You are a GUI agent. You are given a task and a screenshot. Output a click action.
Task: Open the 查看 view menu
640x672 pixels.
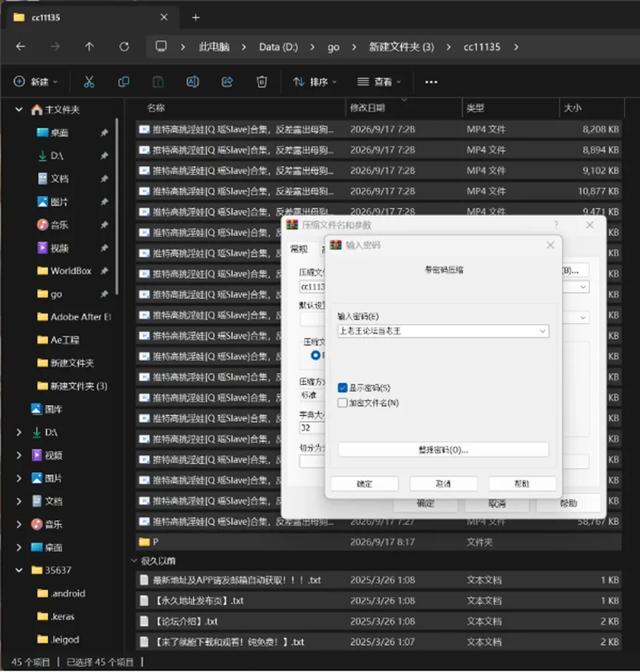point(379,81)
